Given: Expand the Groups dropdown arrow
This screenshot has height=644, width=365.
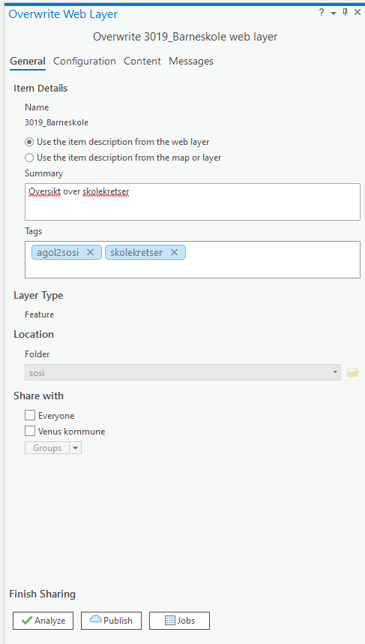Looking at the screenshot, I should (x=76, y=448).
